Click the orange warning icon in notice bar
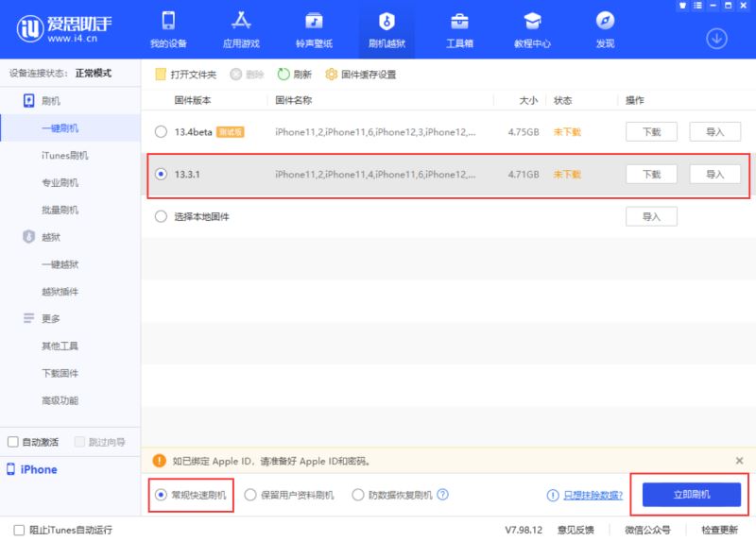The width and height of the screenshot is (756, 541). pyautogui.click(x=159, y=461)
